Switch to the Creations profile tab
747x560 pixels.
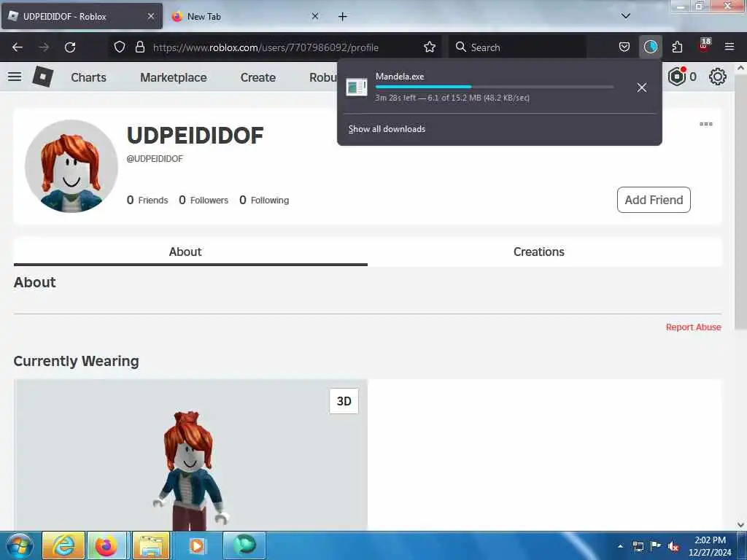[x=539, y=252]
